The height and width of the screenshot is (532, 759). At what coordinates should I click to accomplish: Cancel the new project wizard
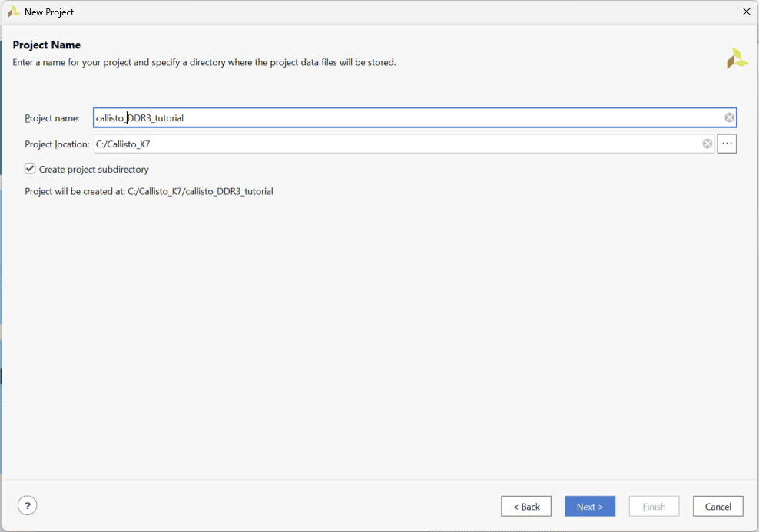[718, 507]
